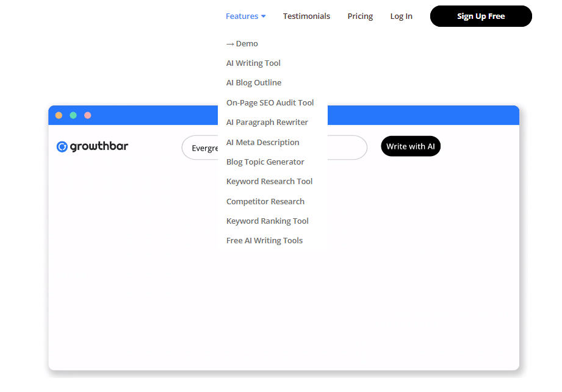Screen dimensions: 562x392
Task: Open the Log In link
Action: tap(402, 16)
